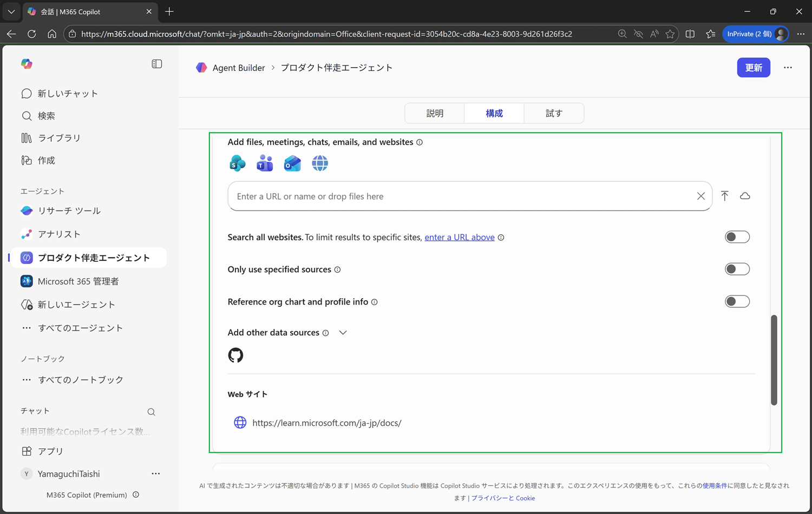Click the cloud file picker icon
The height and width of the screenshot is (514, 812).
tap(745, 196)
